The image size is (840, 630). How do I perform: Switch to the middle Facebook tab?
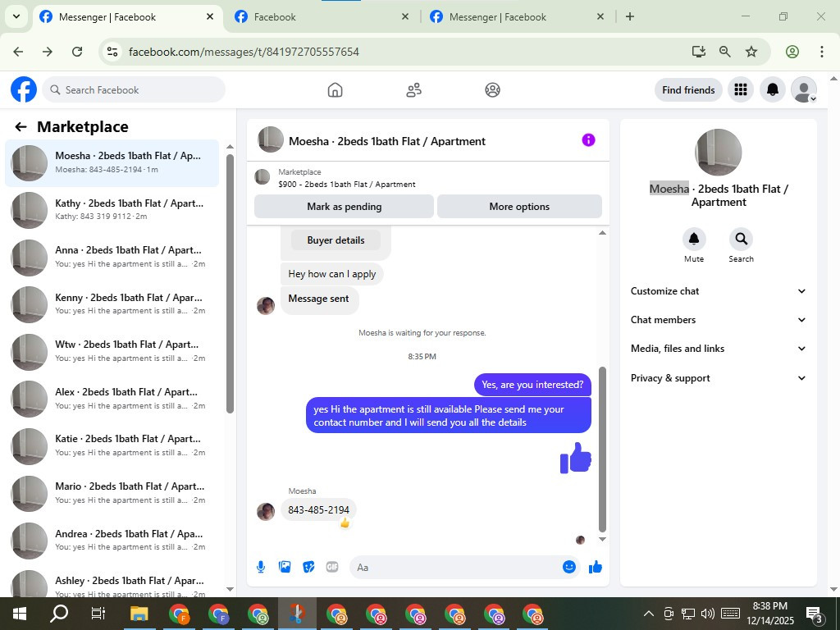point(322,17)
